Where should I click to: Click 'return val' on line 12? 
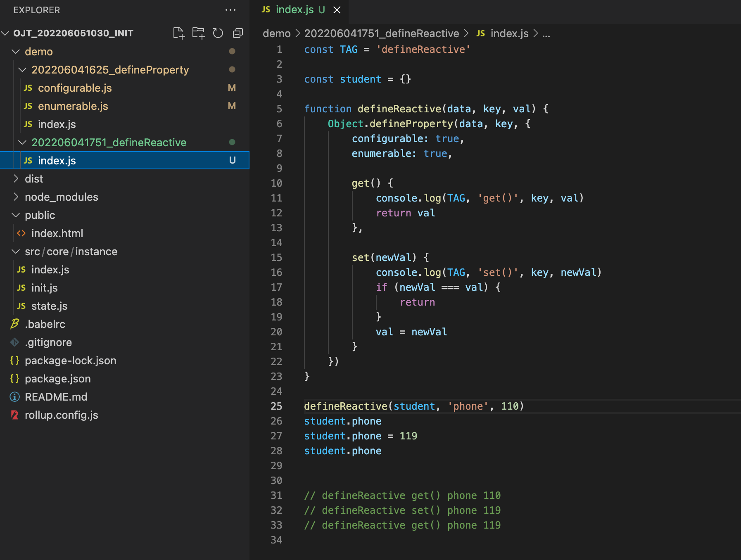(405, 213)
